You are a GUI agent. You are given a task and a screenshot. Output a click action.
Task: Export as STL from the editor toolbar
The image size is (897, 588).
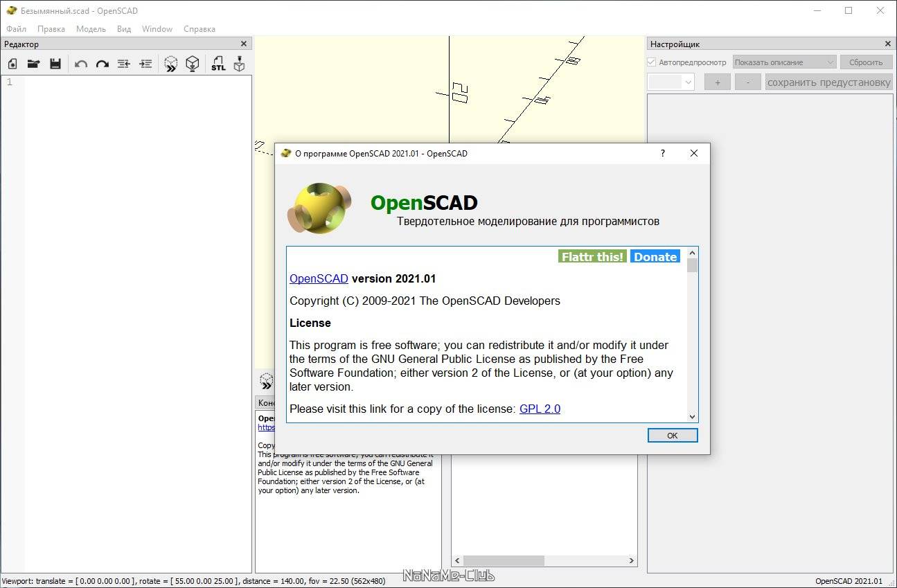click(x=218, y=64)
